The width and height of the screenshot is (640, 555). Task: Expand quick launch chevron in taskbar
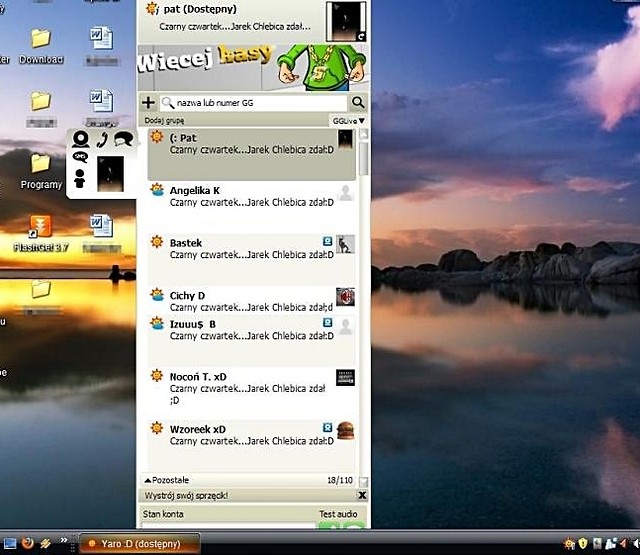64,540
